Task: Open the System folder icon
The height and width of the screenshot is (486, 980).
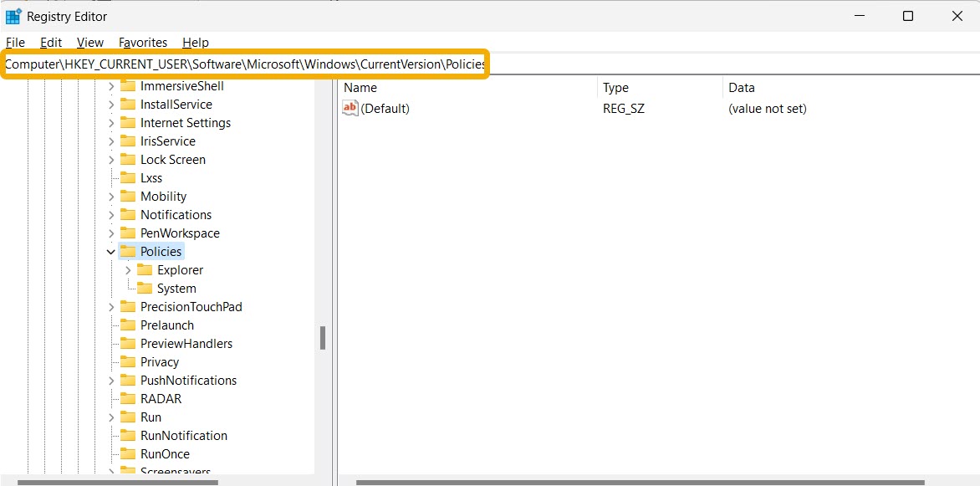Action: tap(146, 288)
